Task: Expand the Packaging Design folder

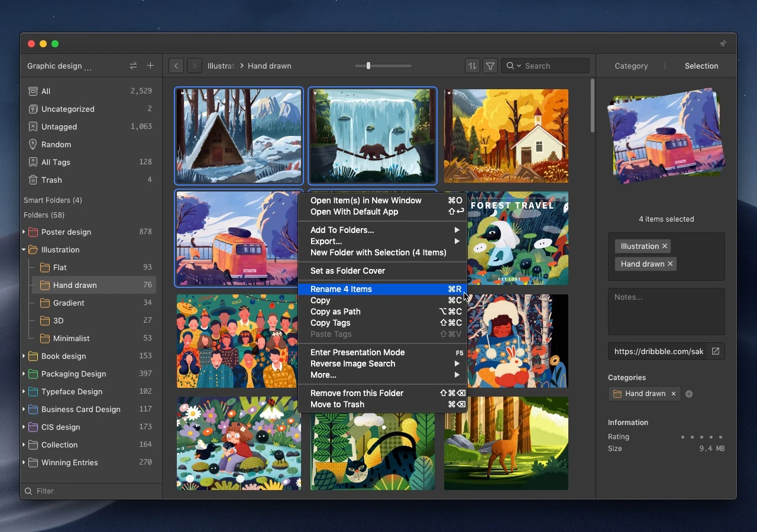Action: point(24,374)
